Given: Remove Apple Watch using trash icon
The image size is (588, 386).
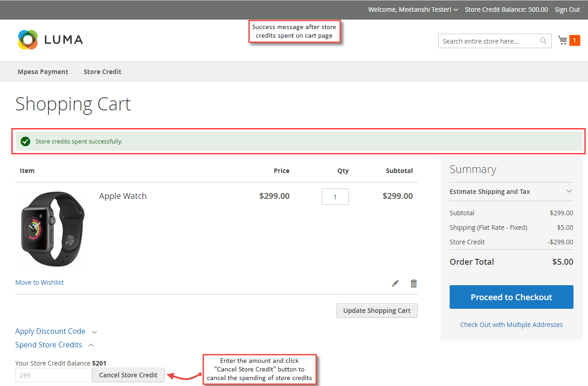Looking at the screenshot, I should [x=414, y=283].
